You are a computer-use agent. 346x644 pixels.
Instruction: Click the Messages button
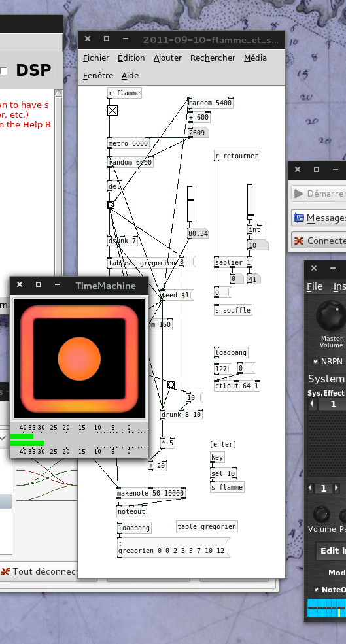pyautogui.click(x=319, y=217)
